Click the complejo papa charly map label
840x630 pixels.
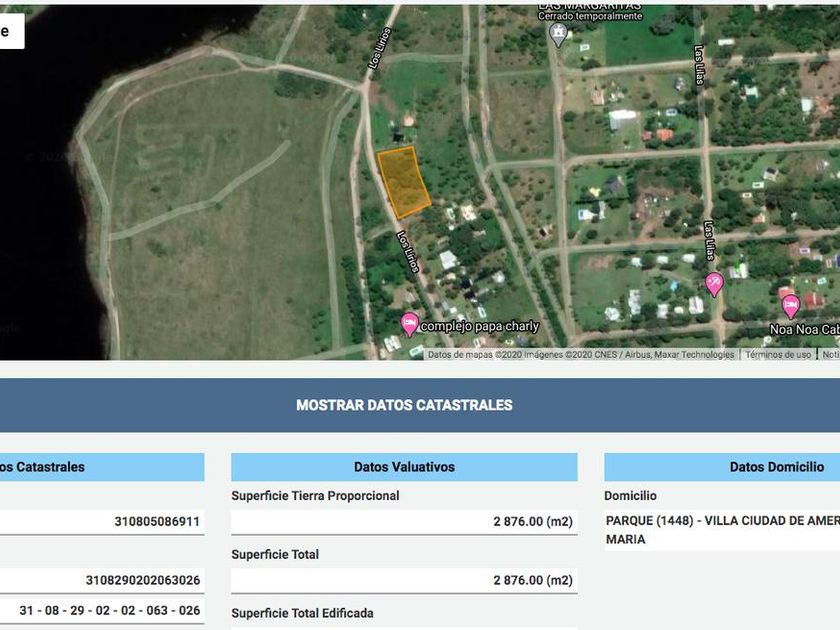(479, 326)
